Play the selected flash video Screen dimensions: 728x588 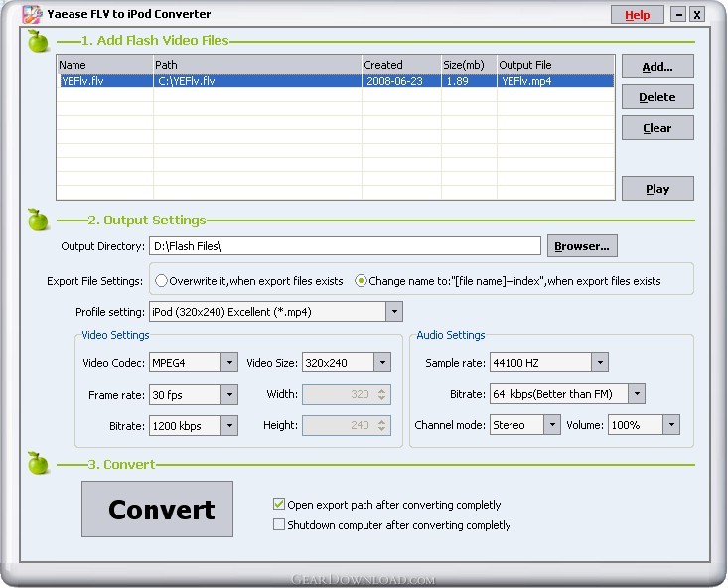pyautogui.click(x=657, y=189)
